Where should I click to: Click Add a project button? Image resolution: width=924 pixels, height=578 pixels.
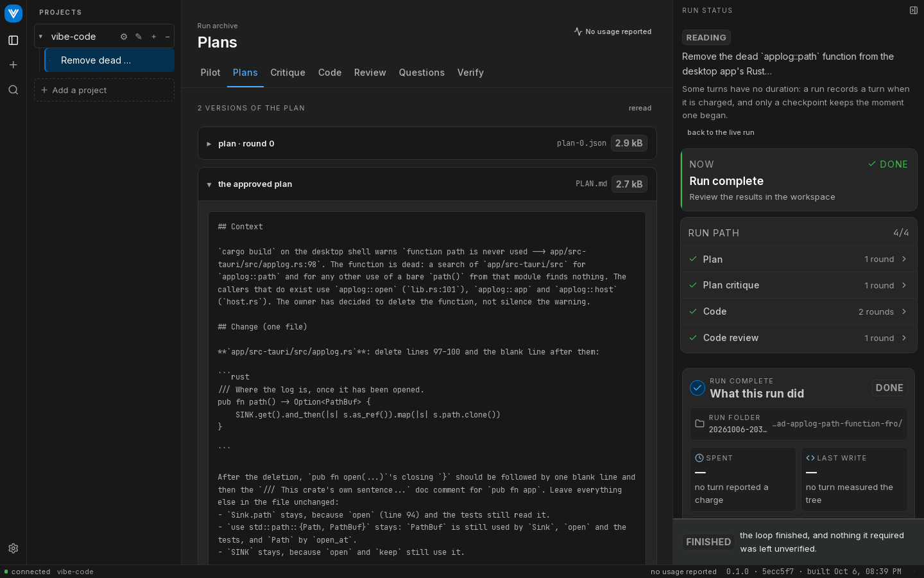point(104,90)
